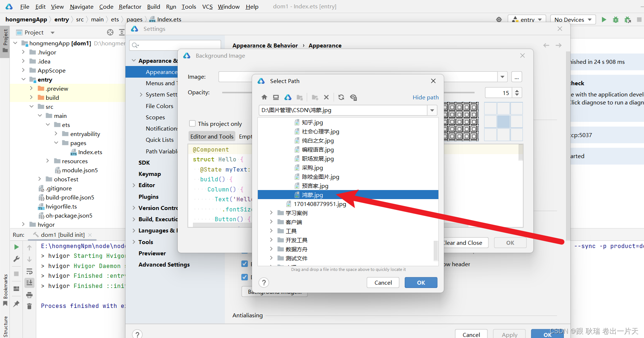
Task: Expand the resources folder
Action: 48,161
